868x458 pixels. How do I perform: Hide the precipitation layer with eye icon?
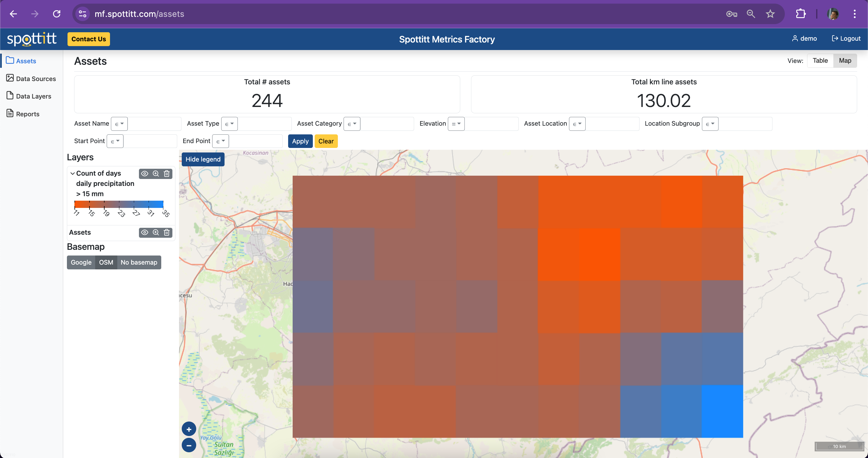145,174
